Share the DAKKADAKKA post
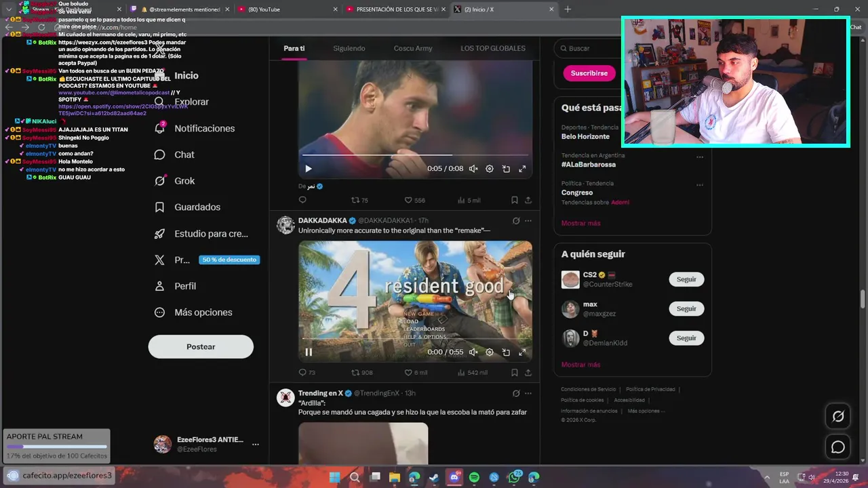This screenshot has height=488, width=868. pyautogui.click(x=528, y=372)
